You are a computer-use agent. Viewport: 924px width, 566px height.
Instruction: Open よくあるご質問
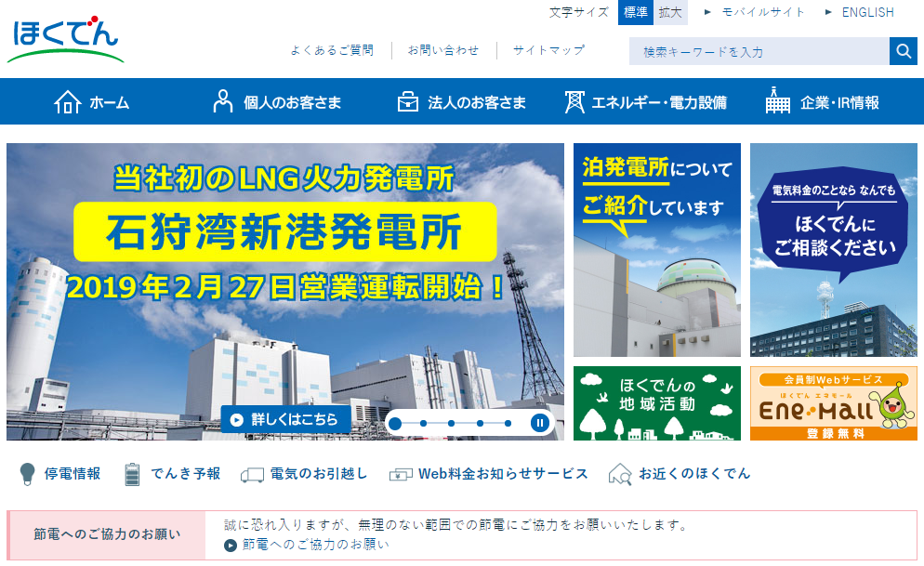(x=333, y=50)
